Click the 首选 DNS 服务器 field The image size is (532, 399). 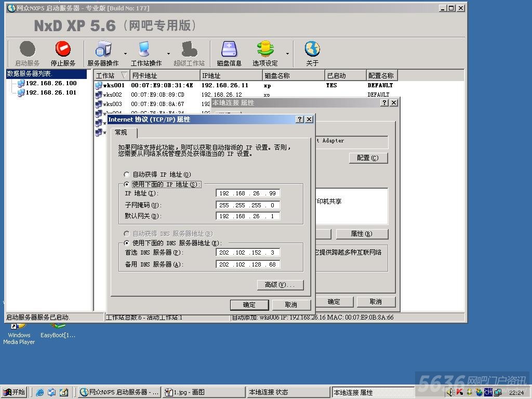pos(248,252)
